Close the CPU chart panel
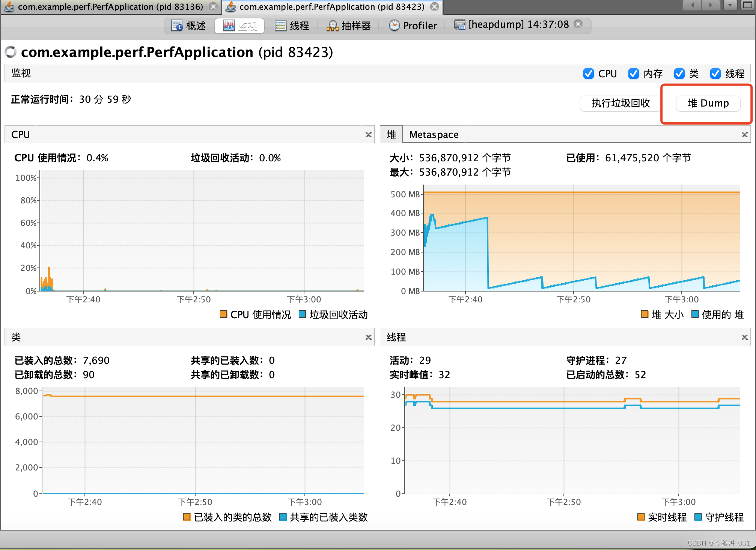 tap(369, 134)
